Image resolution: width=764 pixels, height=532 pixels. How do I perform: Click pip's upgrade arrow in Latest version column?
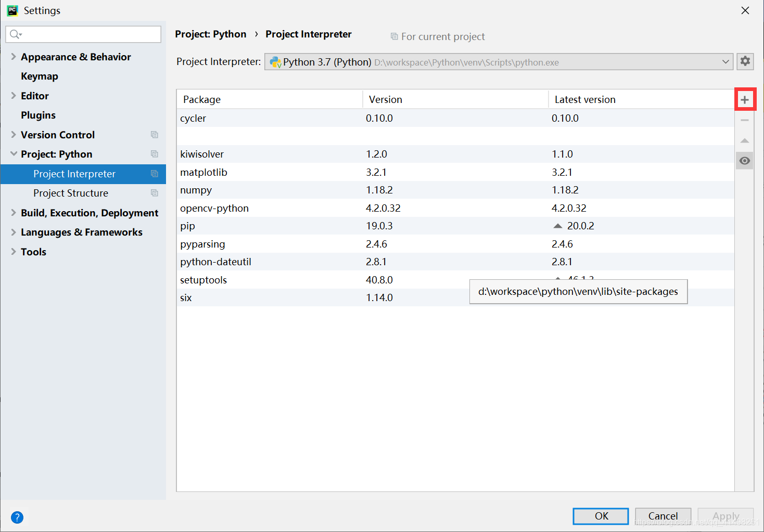[557, 225]
